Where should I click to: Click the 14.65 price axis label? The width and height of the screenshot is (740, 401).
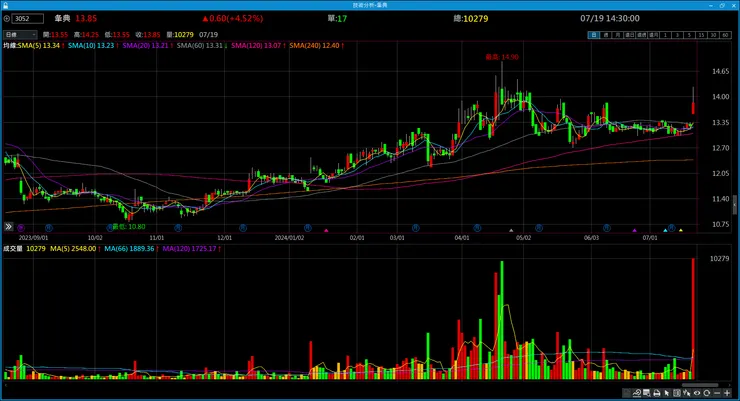click(x=720, y=71)
